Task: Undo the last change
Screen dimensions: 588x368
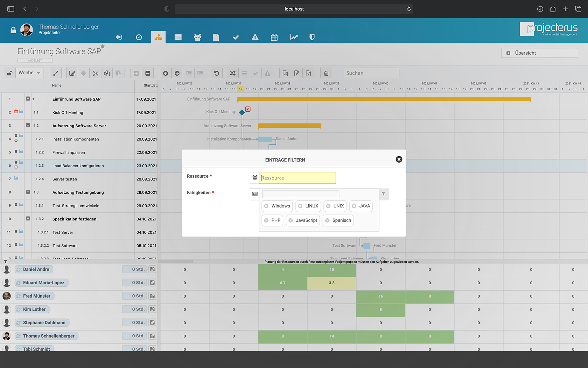Action: (x=216, y=73)
